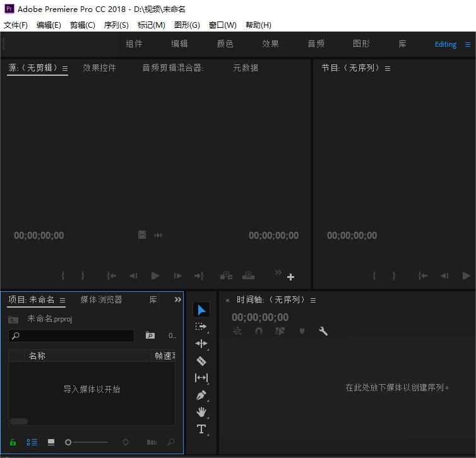The image size is (476, 458).
Task: Open Source panel menu
Action: tap(65, 68)
